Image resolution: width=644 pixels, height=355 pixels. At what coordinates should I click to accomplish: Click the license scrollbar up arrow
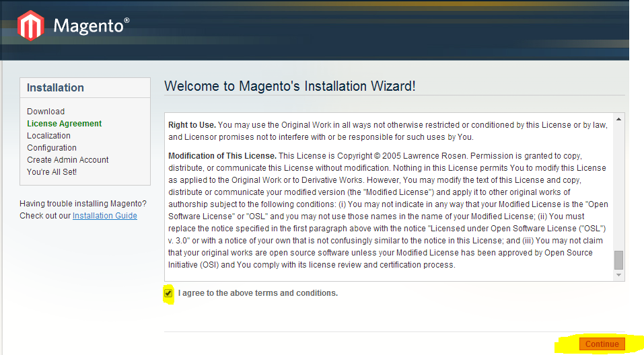tap(618, 119)
